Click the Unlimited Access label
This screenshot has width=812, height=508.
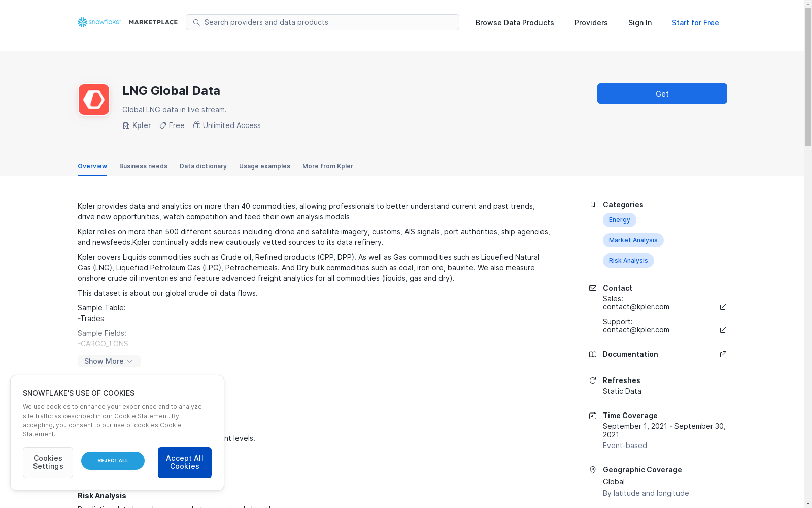click(232, 125)
